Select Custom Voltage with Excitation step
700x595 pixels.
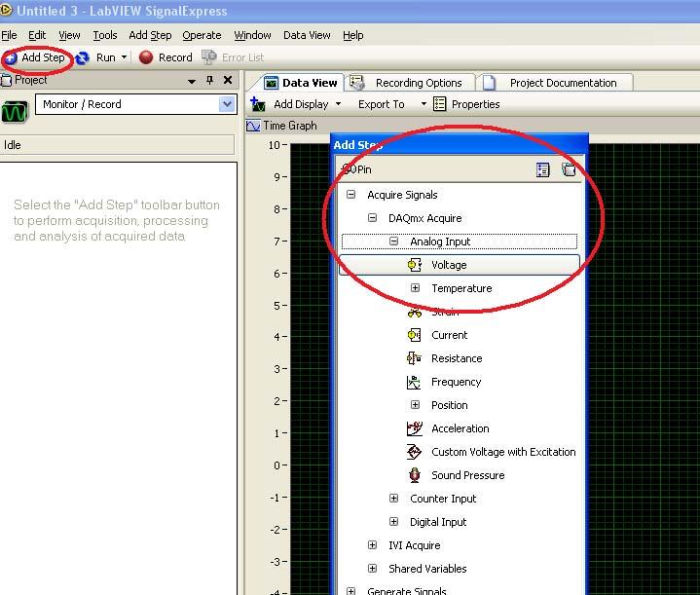click(503, 452)
